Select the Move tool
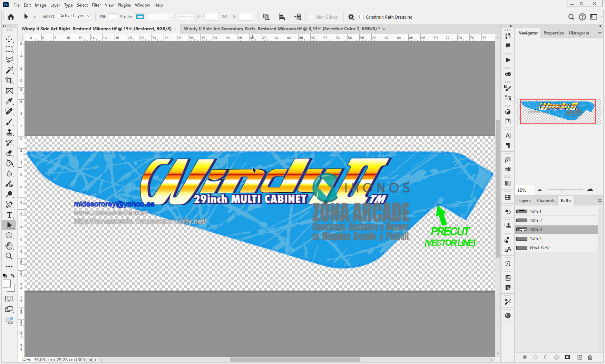The height and width of the screenshot is (364, 605). [x=9, y=39]
